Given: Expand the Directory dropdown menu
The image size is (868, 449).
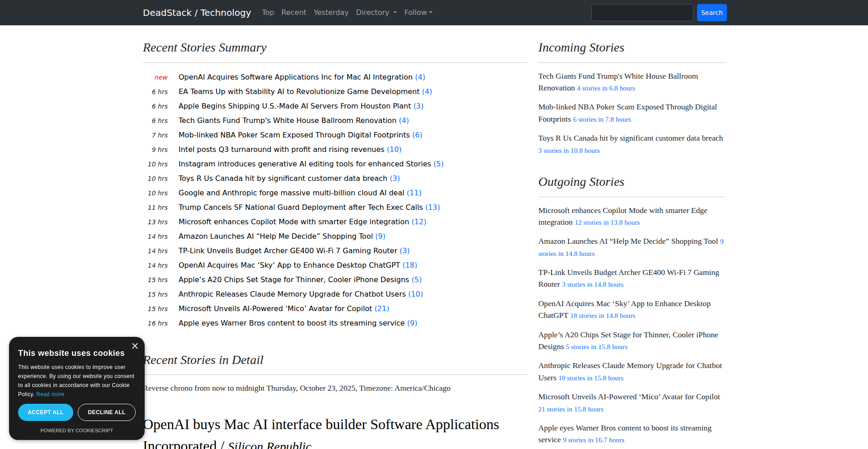Looking at the screenshot, I should tap(376, 13).
